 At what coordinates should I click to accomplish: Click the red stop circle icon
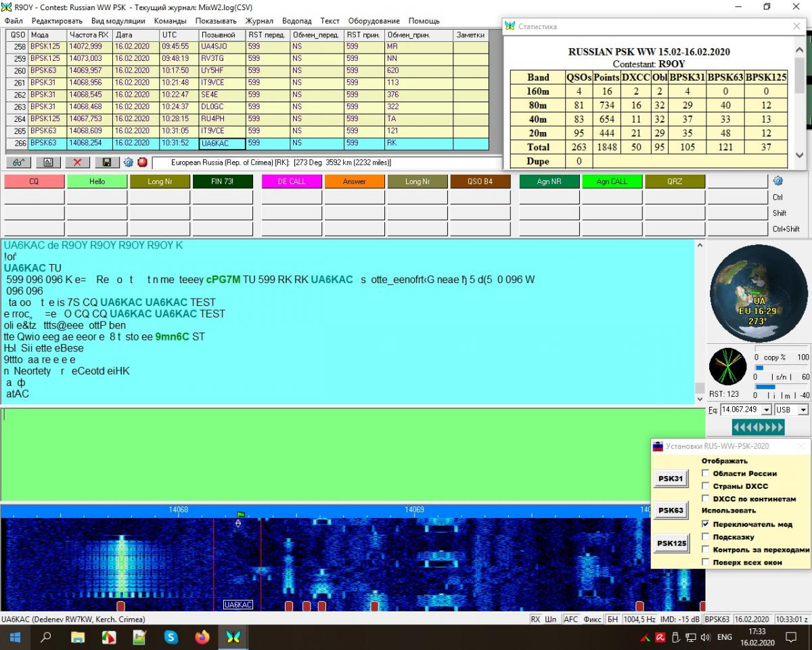(142, 162)
